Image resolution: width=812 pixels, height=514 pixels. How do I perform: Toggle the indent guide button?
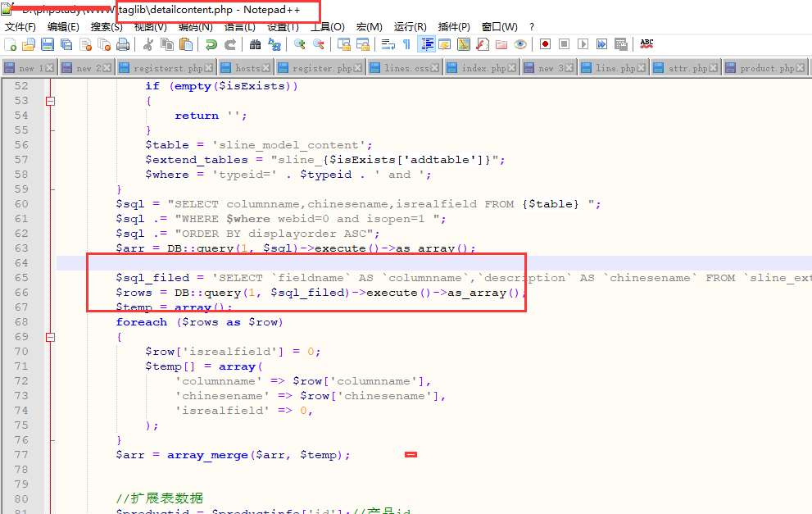point(426,44)
